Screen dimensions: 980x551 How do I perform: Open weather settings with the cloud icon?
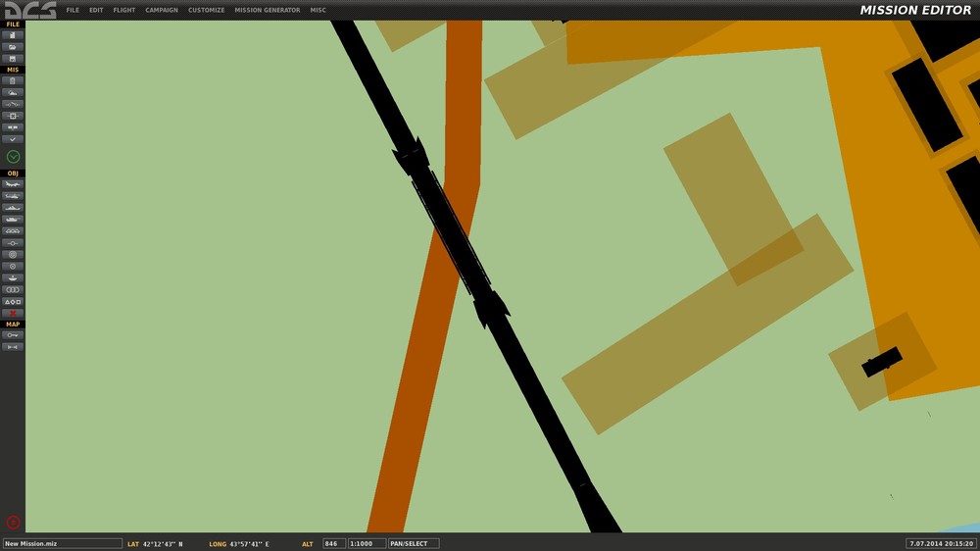[x=13, y=92]
